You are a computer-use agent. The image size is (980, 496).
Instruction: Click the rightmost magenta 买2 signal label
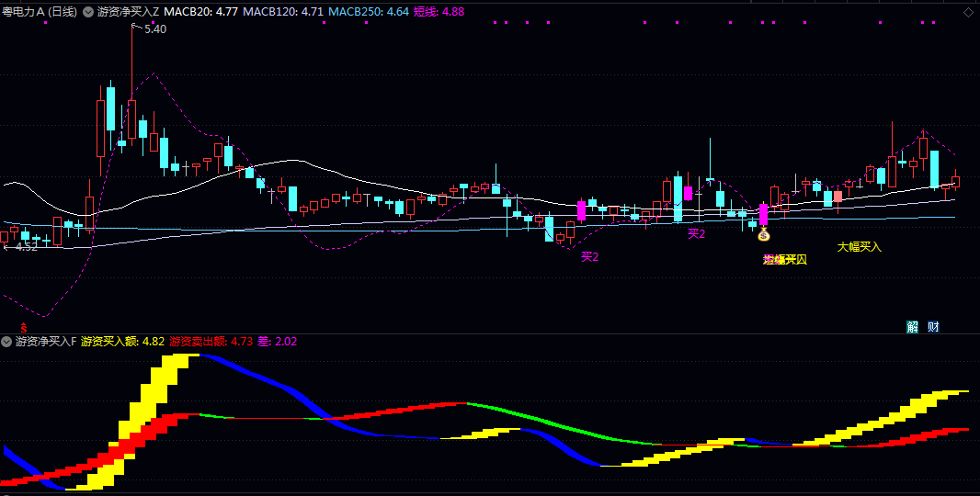(x=696, y=234)
